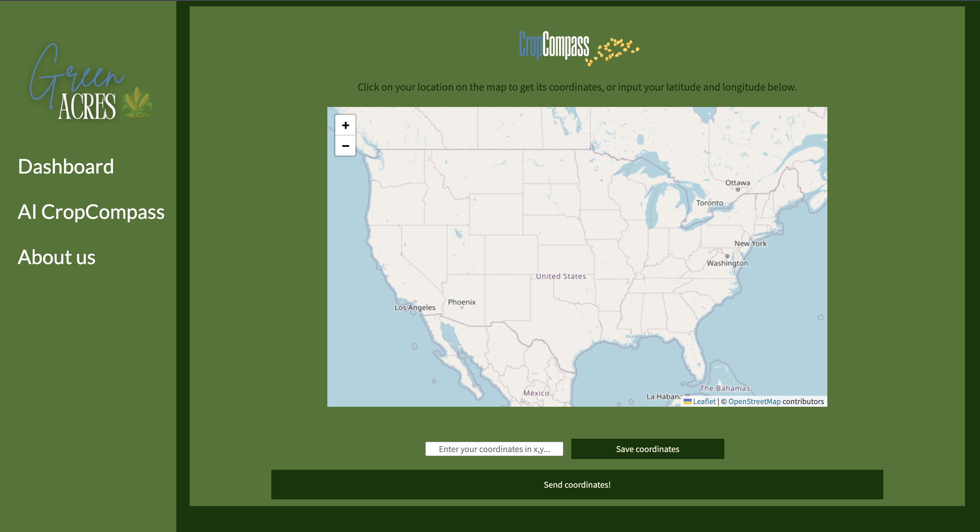This screenshot has height=532, width=980.
Task: Zoom out the map with minus button
Action: 345,146
